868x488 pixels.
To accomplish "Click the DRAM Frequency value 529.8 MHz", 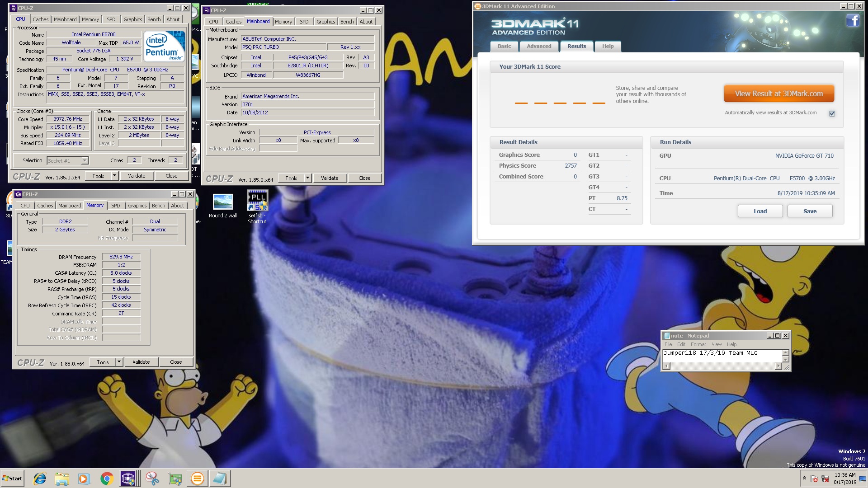I will [121, 257].
